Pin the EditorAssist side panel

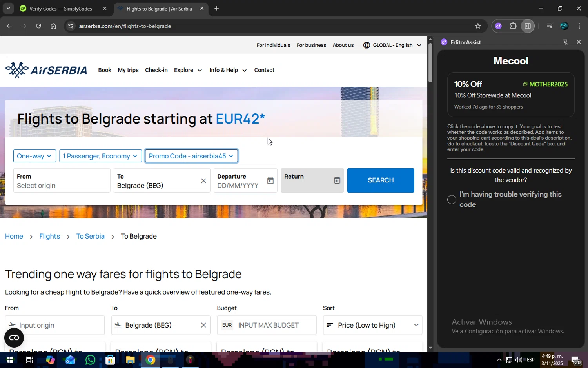pyautogui.click(x=565, y=42)
